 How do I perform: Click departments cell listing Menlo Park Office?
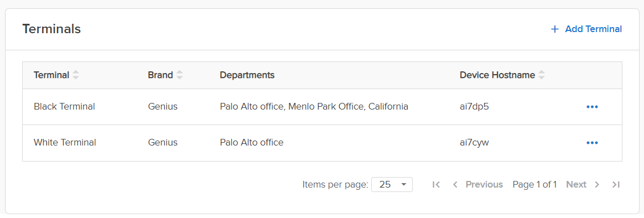(314, 107)
